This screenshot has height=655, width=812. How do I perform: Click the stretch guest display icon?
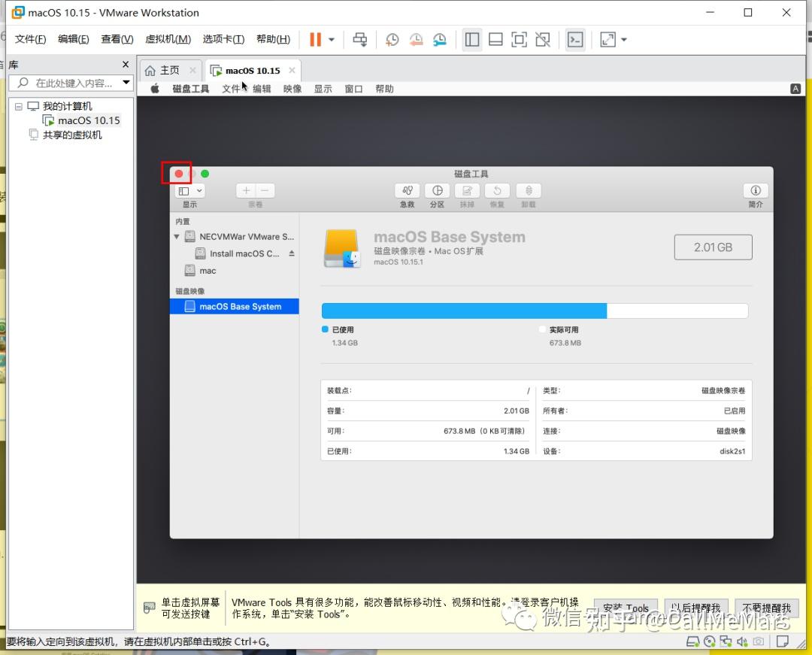(x=607, y=39)
